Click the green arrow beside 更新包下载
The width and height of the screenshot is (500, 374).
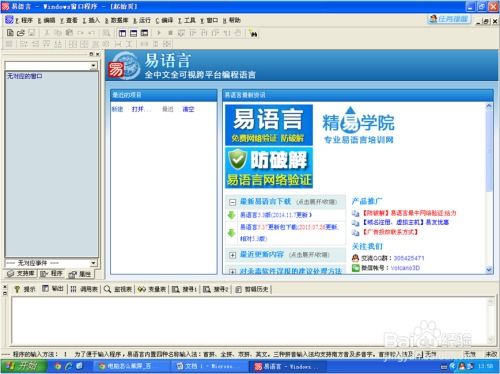[x=232, y=233]
